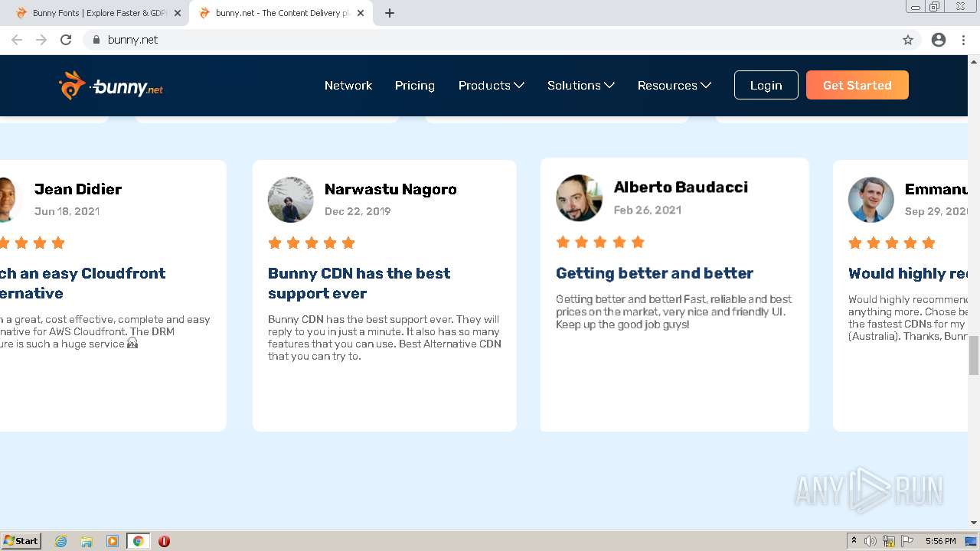Click the first star in Alberto Baudacci's rating

[x=563, y=243]
